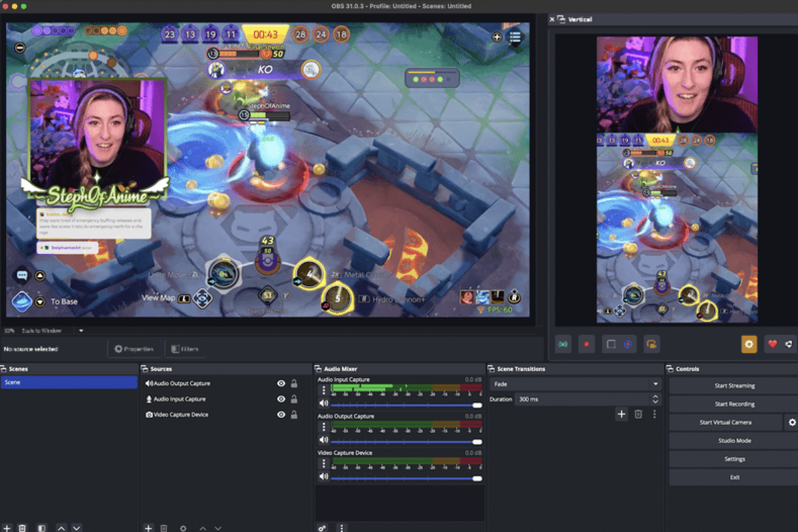Open Audio Output Capture three-dot options
The width and height of the screenshot is (798, 532).
coord(324,427)
